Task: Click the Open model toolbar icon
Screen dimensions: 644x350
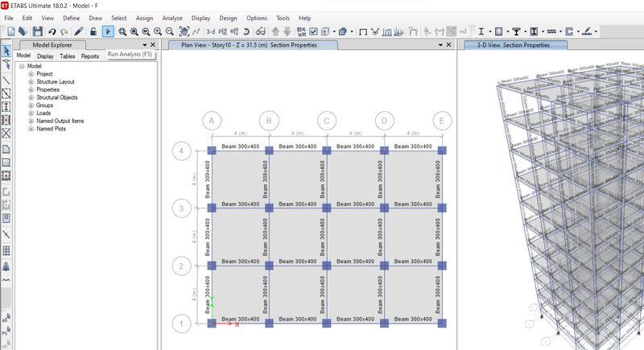Action: [x=23, y=31]
